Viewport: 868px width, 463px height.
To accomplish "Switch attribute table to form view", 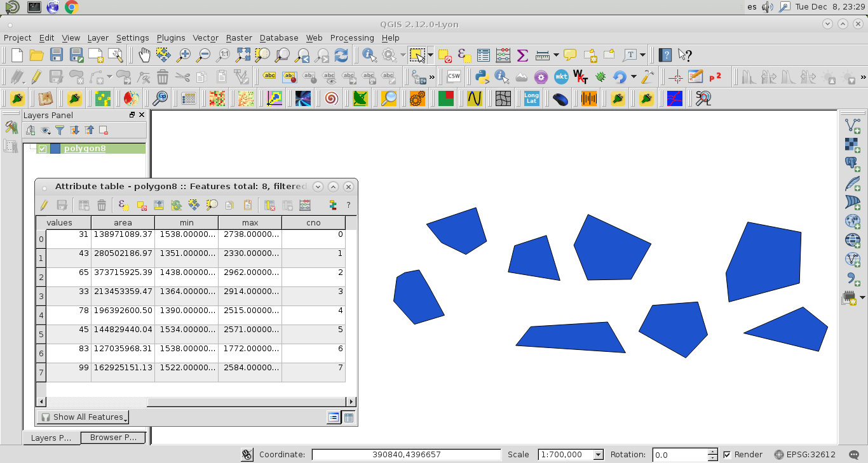I will [x=333, y=417].
